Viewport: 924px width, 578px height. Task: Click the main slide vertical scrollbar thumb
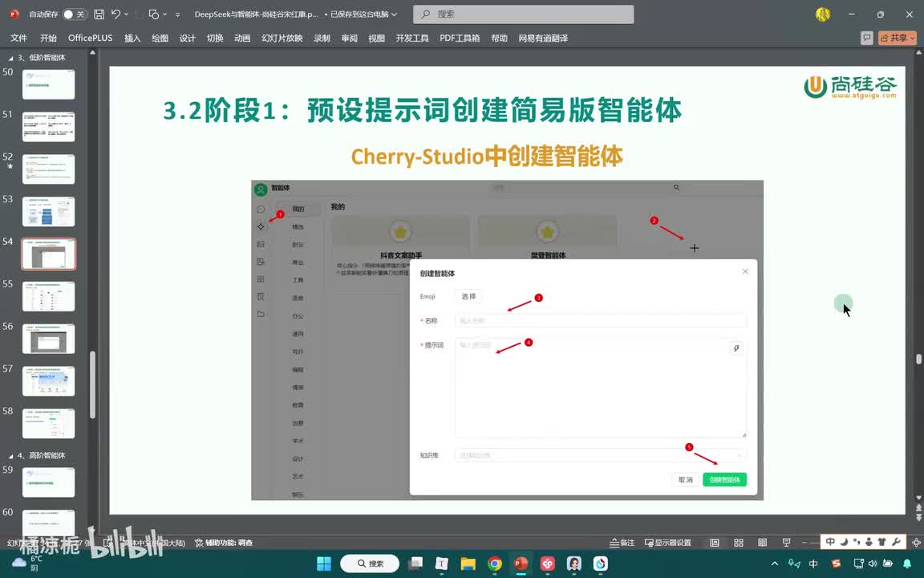(x=918, y=359)
